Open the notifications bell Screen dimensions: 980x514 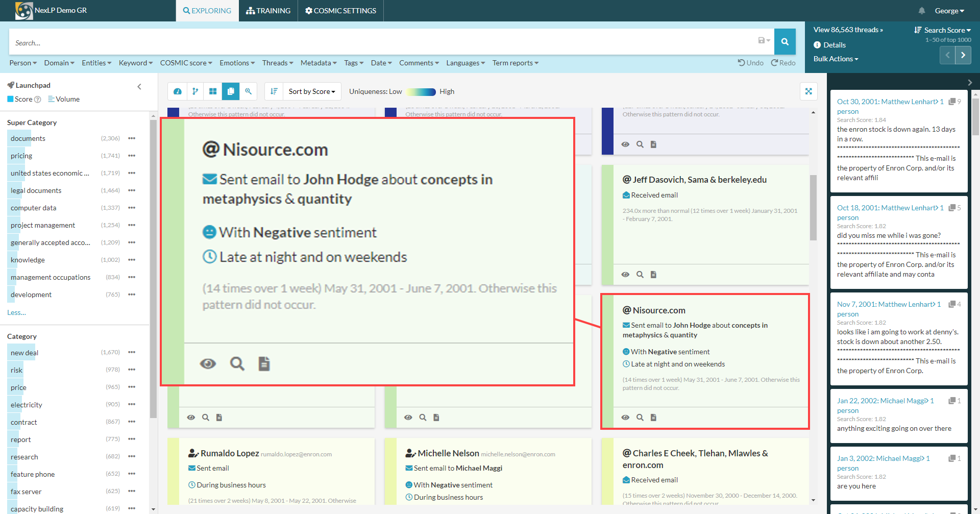point(921,11)
